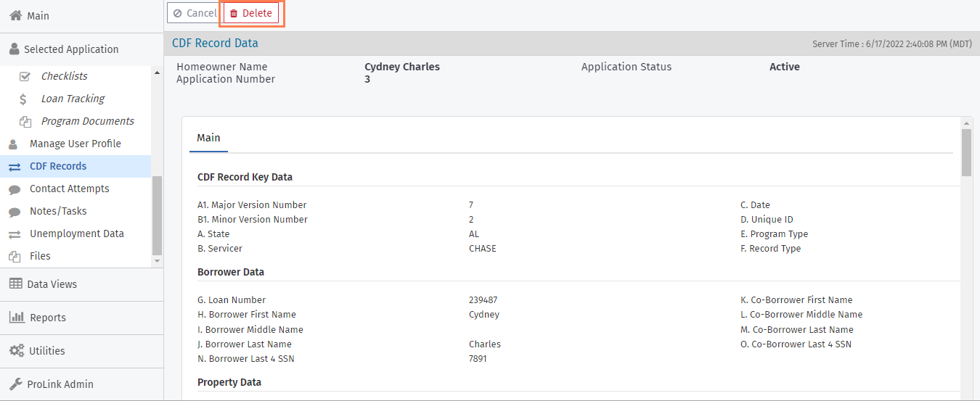Click the ProLink Admin wrench icon
The width and height of the screenshot is (980, 401).
[16, 384]
